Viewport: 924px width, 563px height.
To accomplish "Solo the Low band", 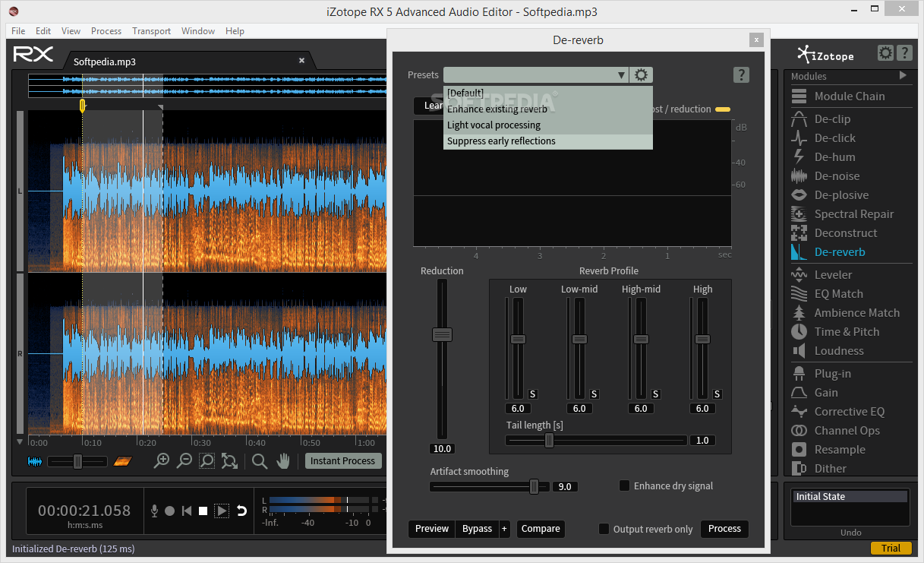I will point(533,394).
